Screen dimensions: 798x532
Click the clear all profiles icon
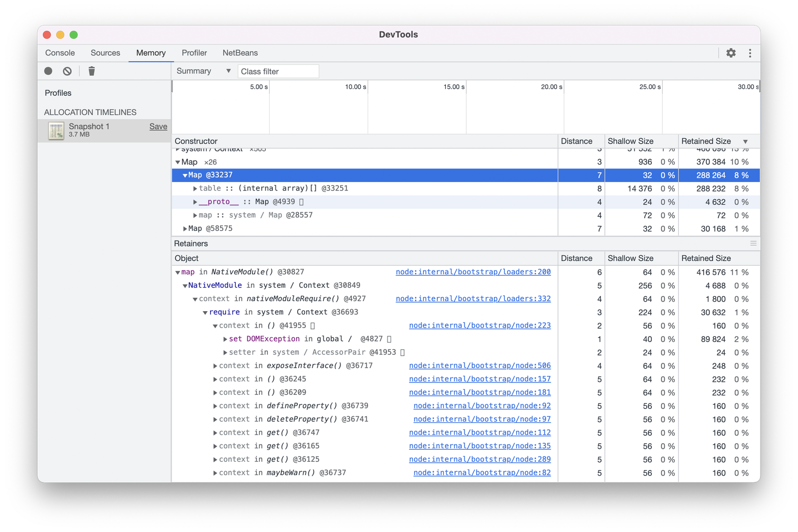(67, 71)
